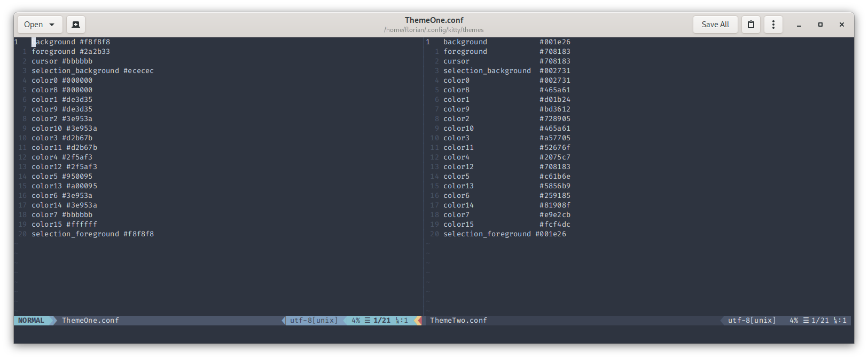Click 'color11 #d2b67b' line in left pane
Image resolution: width=868 pixels, height=359 pixels.
coord(64,148)
